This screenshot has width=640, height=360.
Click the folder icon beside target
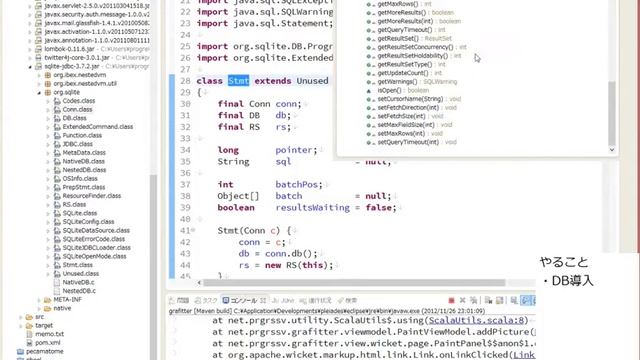[29, 325]
